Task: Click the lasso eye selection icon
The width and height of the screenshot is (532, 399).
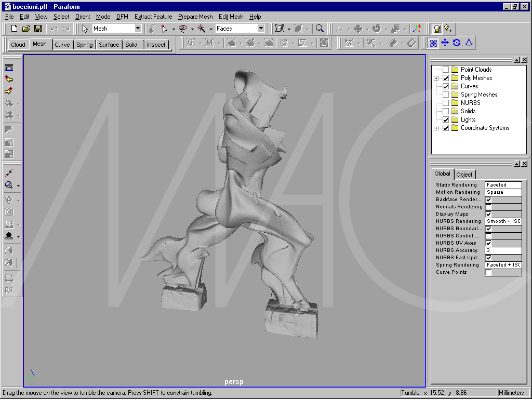Action: (183, 29)
